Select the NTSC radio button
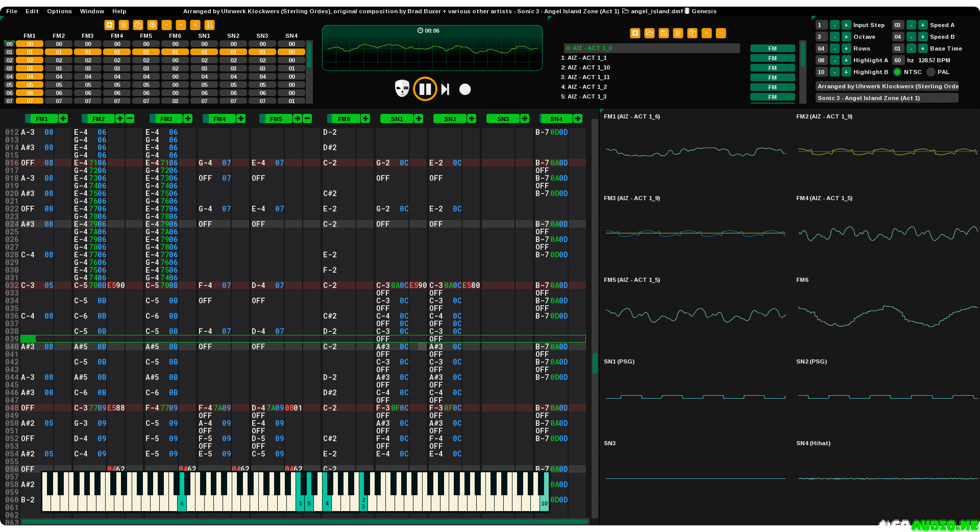Screen dimensions: 980x532 897,72
